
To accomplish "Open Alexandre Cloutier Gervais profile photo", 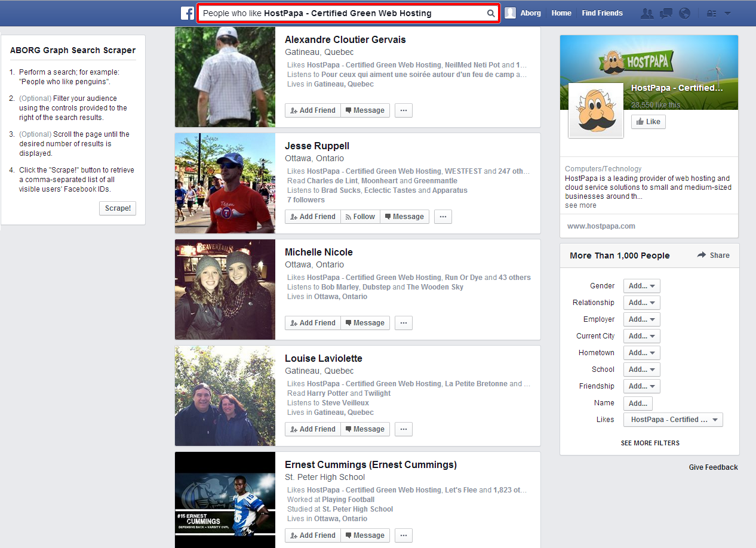I will click(x=225, y=77).
